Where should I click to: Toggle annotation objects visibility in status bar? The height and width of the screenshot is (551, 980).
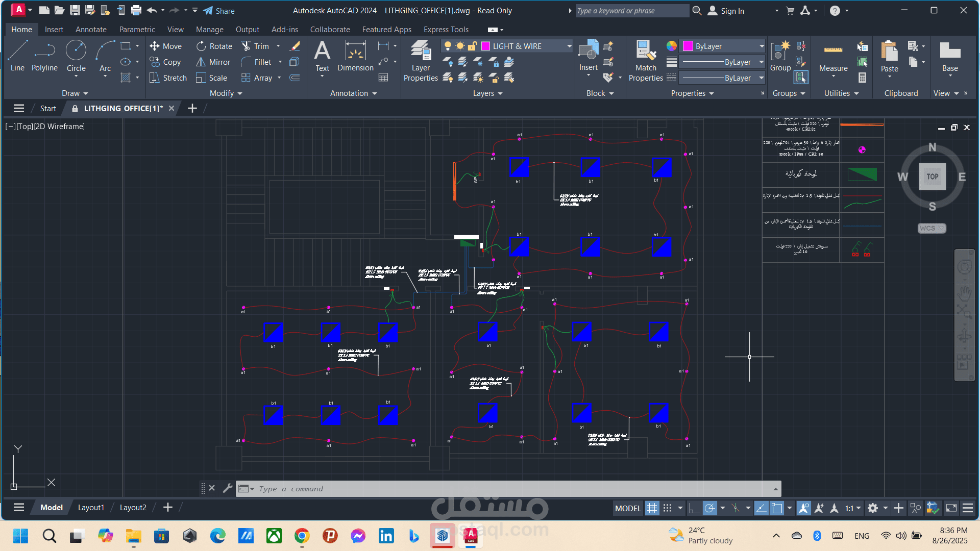coord(803,508)
